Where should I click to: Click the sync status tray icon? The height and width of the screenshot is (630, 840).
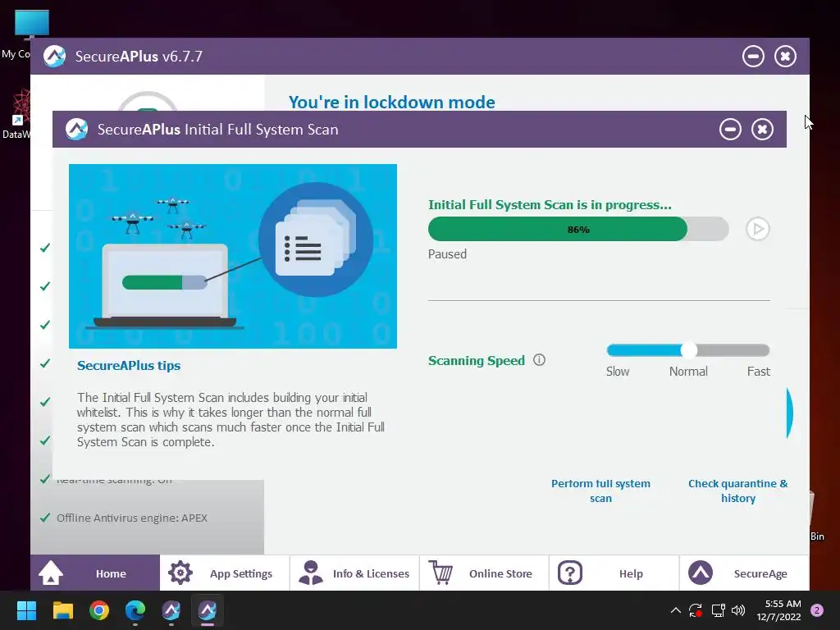pos(696,610)
